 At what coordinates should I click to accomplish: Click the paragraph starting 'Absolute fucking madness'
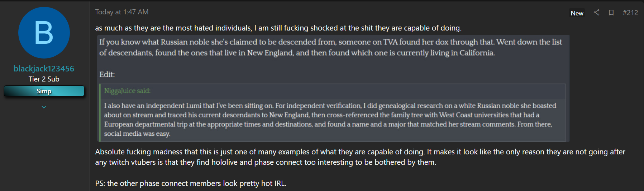[x=360, y=157]
